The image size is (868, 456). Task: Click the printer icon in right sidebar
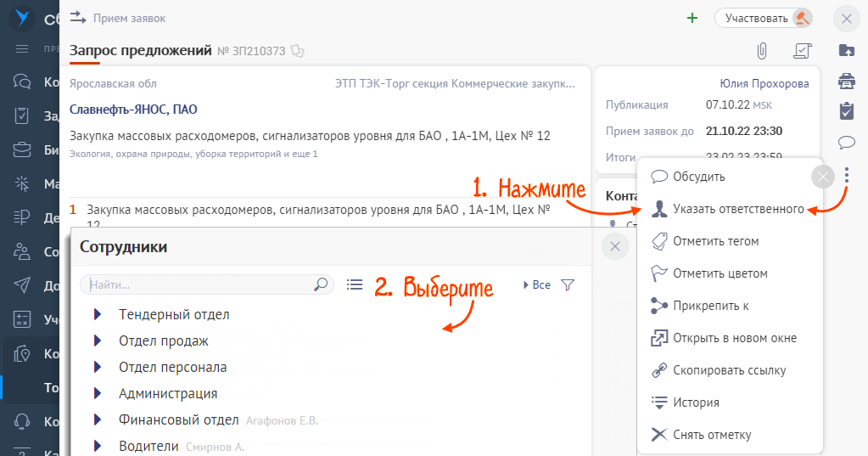coord(847,81)
